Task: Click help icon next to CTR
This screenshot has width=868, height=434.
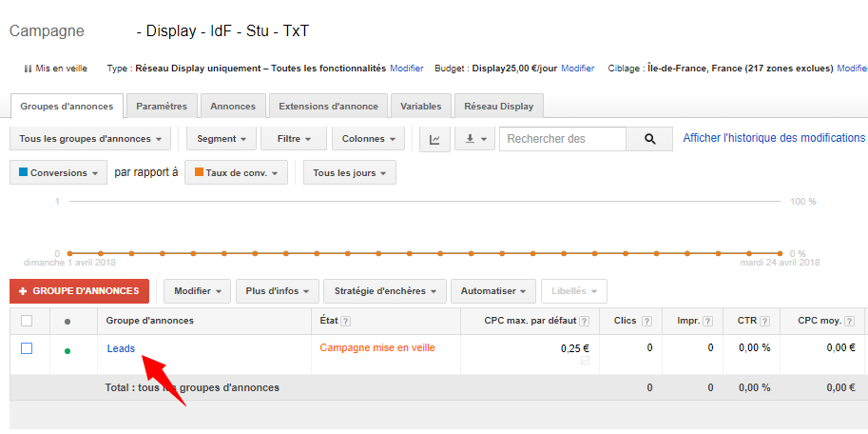Action: tap(765, 322)
